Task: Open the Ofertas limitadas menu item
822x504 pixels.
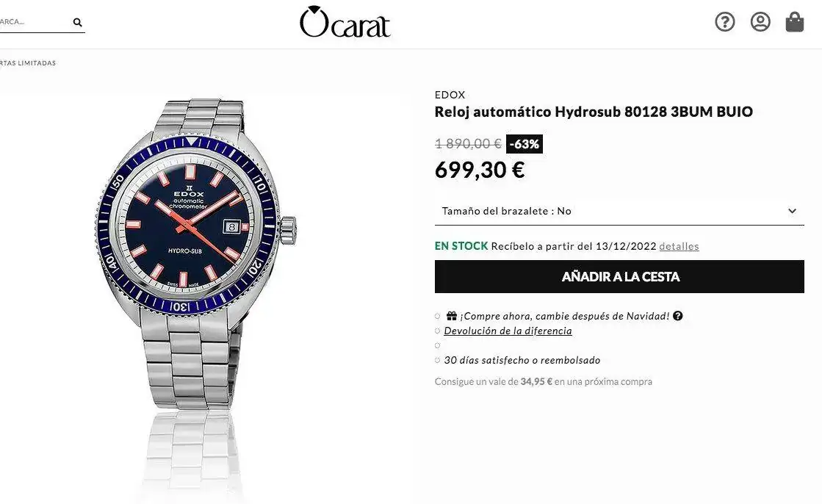Action: pos(28,63)
